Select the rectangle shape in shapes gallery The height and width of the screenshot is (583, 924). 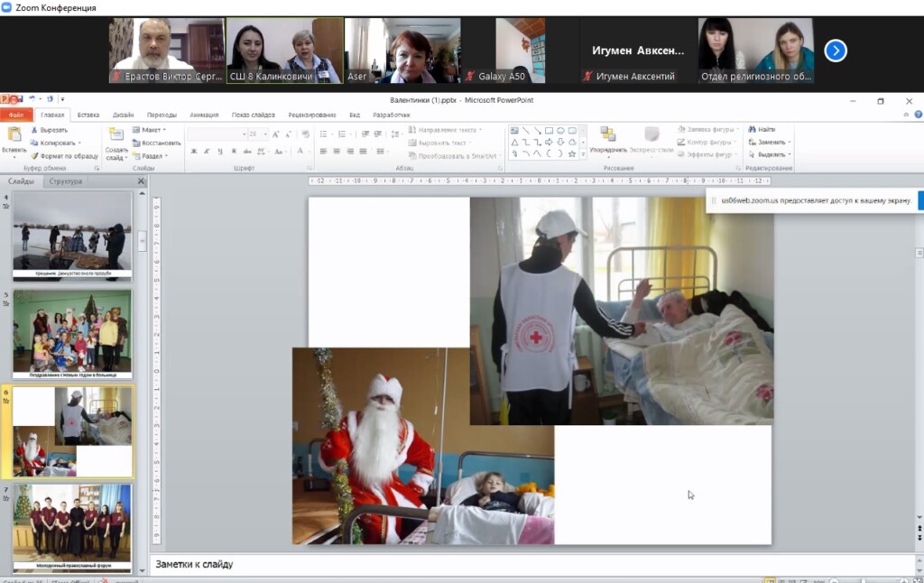[549, 130]
